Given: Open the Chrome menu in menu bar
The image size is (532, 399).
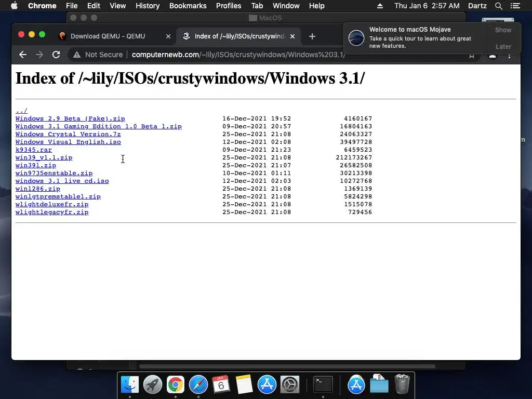Looking at the screenshot, I should [x=42, y=6].
